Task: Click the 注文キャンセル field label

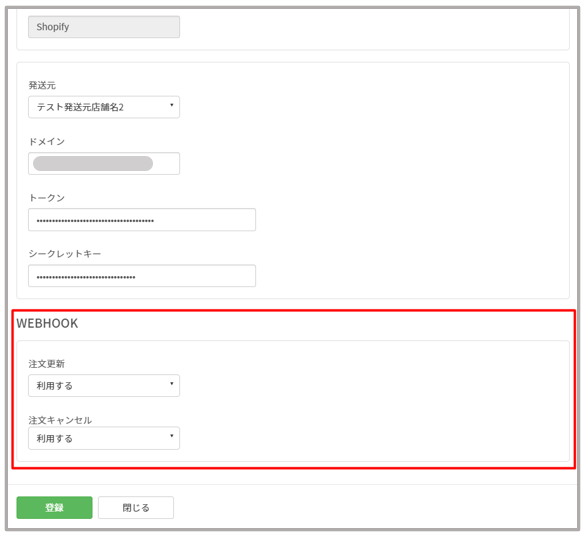Action: coord(60,420)
